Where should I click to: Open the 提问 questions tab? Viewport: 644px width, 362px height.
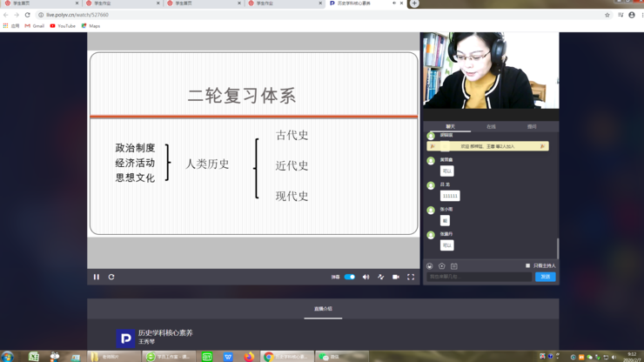coord(532,127)
